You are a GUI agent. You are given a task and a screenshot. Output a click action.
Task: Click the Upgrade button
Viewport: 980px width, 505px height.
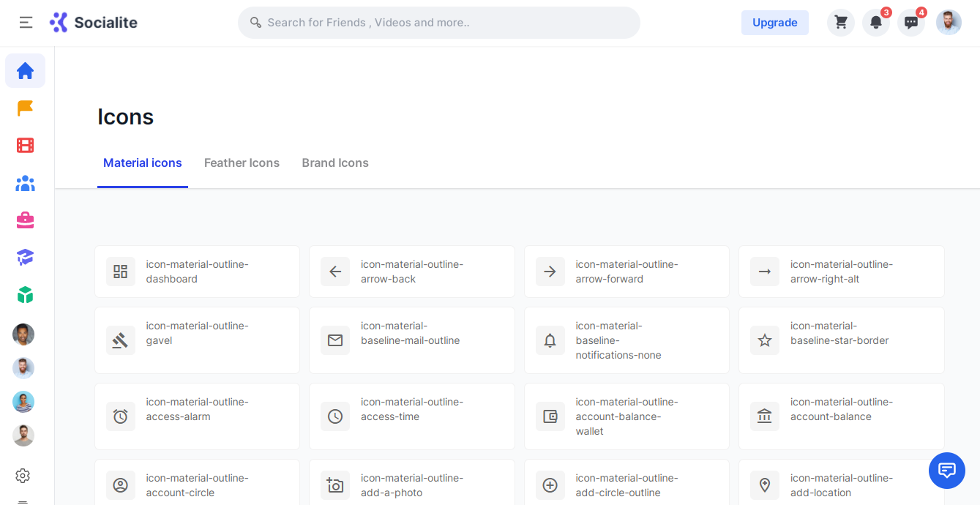(x=774, y=23)
